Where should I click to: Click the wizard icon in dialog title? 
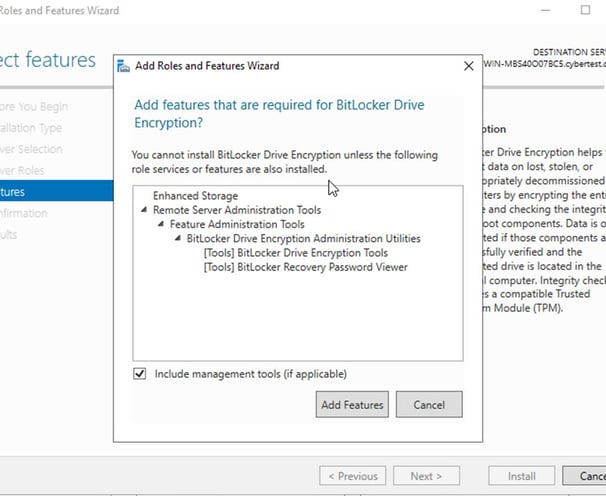pyautogui.click(x=123, y=66)
